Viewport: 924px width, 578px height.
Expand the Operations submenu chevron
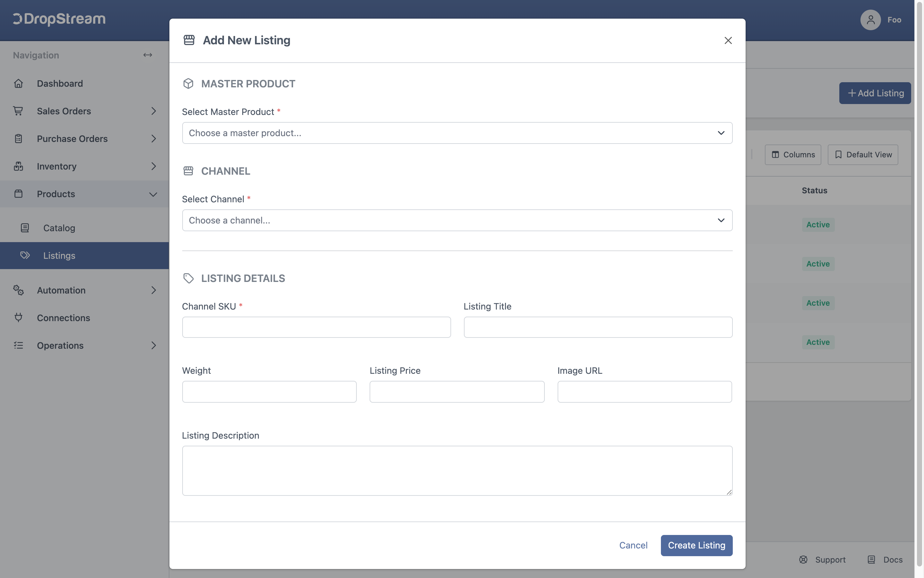coord(153,345)
